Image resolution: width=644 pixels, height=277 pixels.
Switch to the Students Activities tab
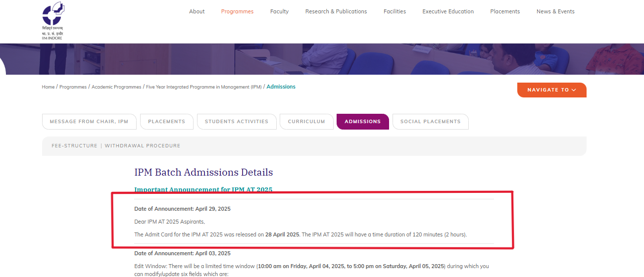point(237,122)
